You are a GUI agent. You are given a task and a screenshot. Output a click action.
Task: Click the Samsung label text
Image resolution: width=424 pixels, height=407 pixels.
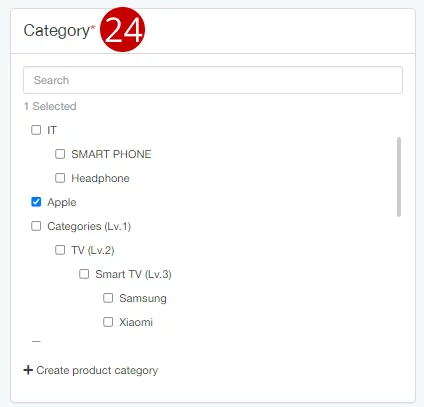143,298
